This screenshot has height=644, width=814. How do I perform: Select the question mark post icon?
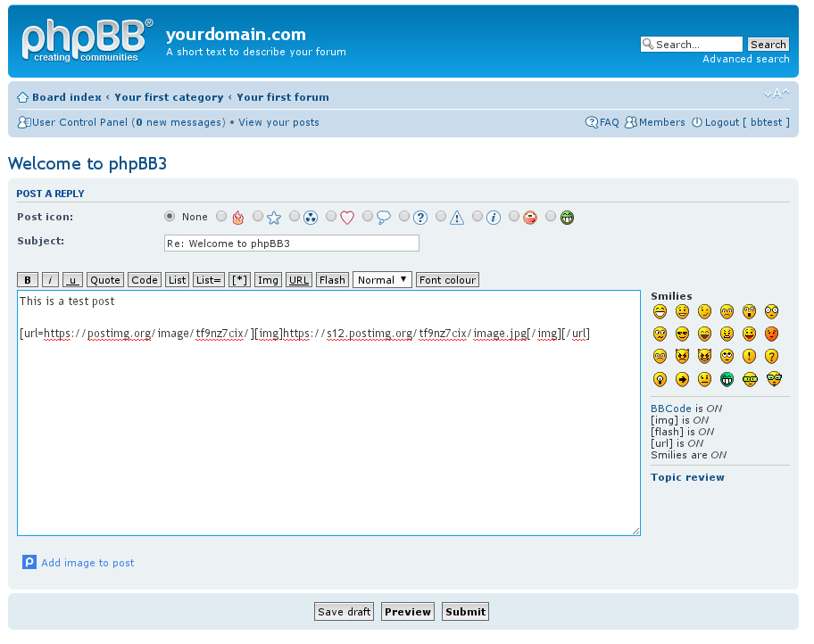[x=404, y=217]
